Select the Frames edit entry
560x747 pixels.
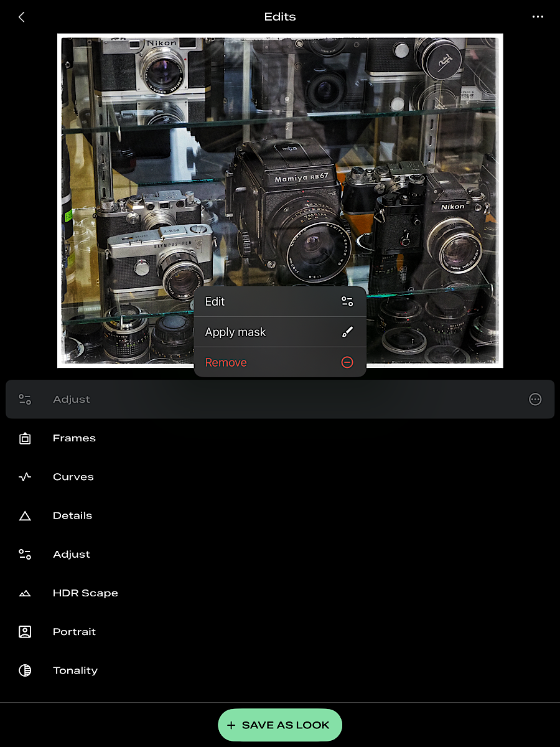pyautogui.click(x=280, y=438)
